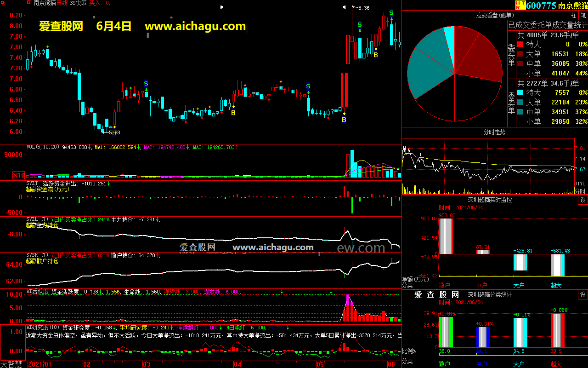
Task: Click the 小单 41847 44% buy row
Action: [x=553, y=73]
